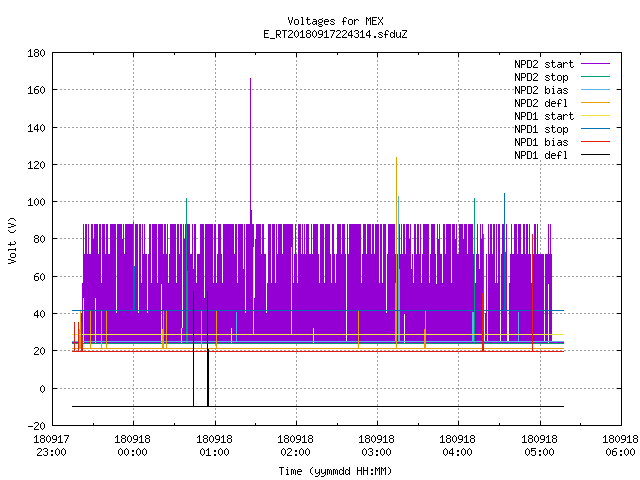The height and width of the screenshot is (480, 640).
Task: Click the y-axis tick label 140
Action: 36,128
